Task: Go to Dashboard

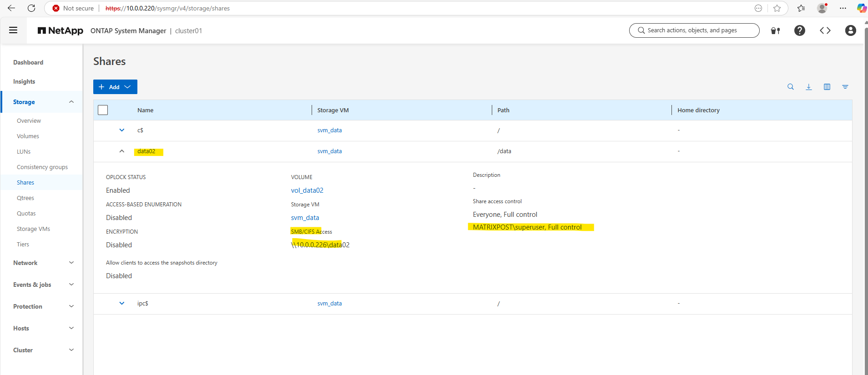Action: [x=28, y=62]
